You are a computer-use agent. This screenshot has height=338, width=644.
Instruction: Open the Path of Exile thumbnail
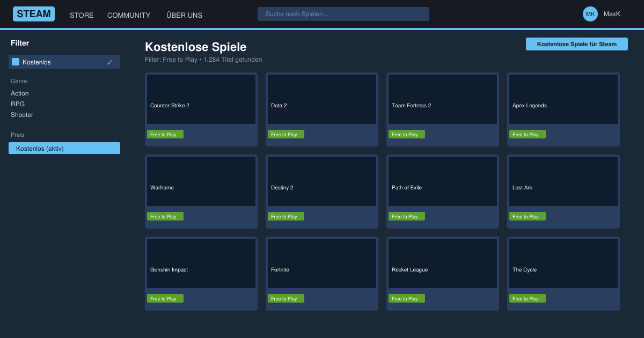pyautogui.click(x=443, y=181)
